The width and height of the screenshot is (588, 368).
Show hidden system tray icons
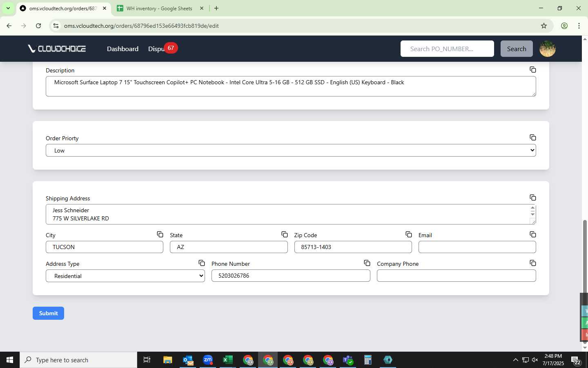[x=515, y=360]
